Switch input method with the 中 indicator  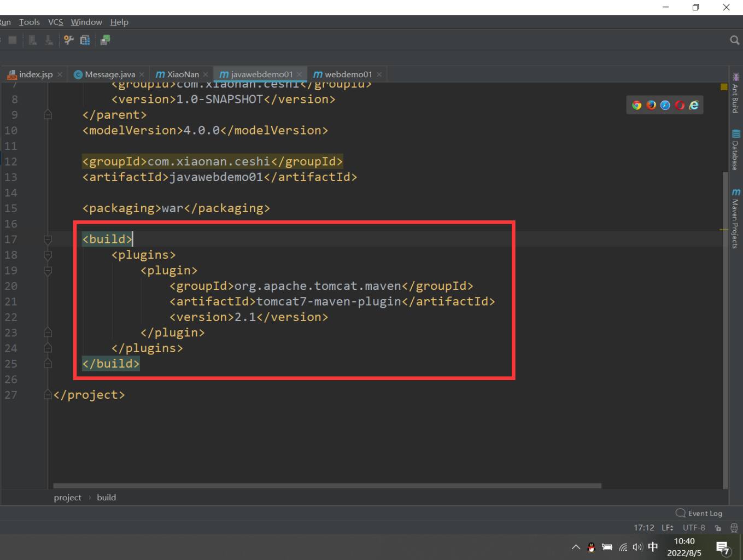pyautogui.click(x=653, y=547)
